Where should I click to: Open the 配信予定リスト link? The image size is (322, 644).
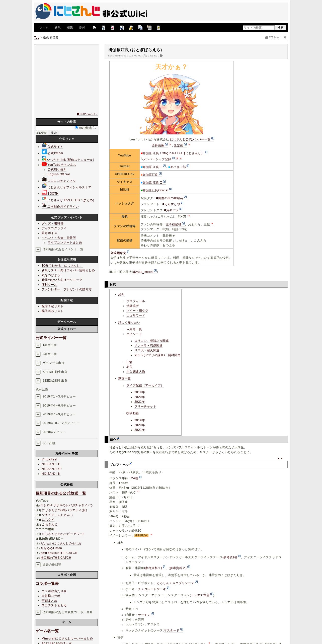click(52, 306)
